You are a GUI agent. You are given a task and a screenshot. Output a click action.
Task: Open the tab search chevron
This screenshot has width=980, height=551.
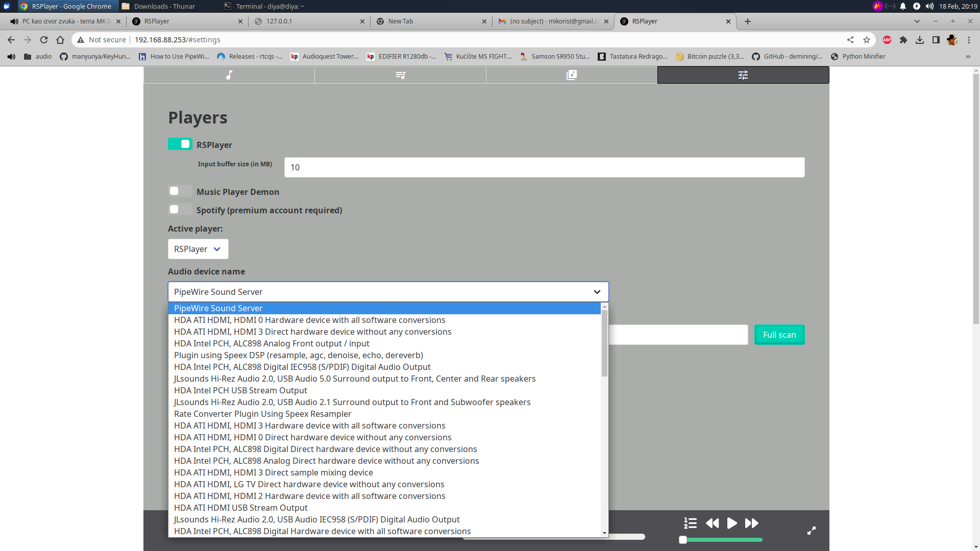[x=917, y=21]
